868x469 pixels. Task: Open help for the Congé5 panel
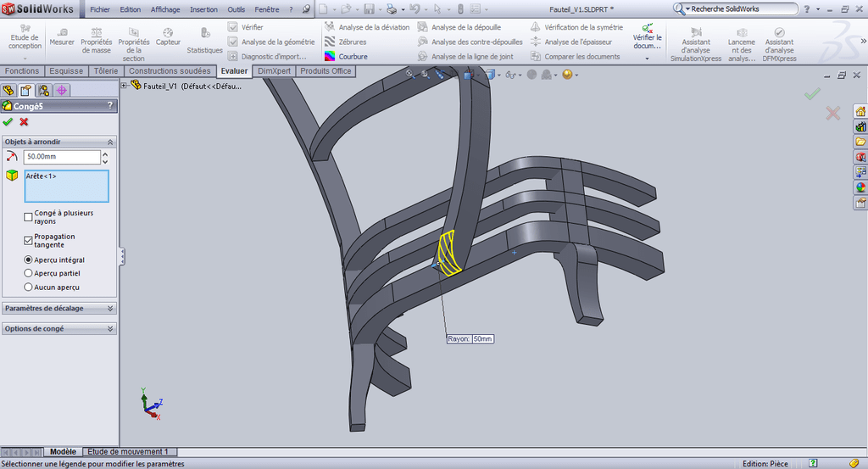coord(109,105)
